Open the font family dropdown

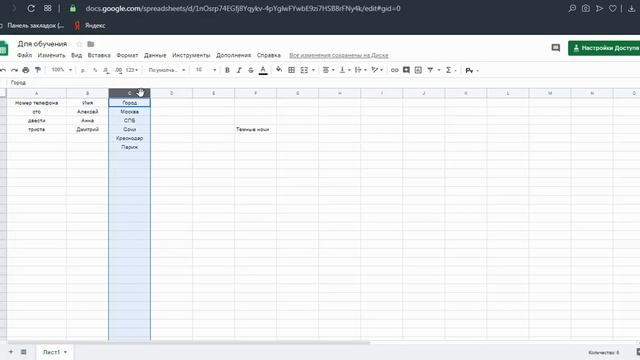pyautogui.click(x=167, y=70)
